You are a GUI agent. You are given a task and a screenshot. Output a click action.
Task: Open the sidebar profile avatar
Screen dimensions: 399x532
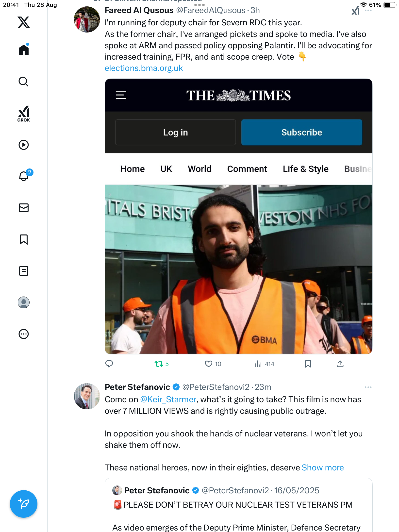(24, 302)
